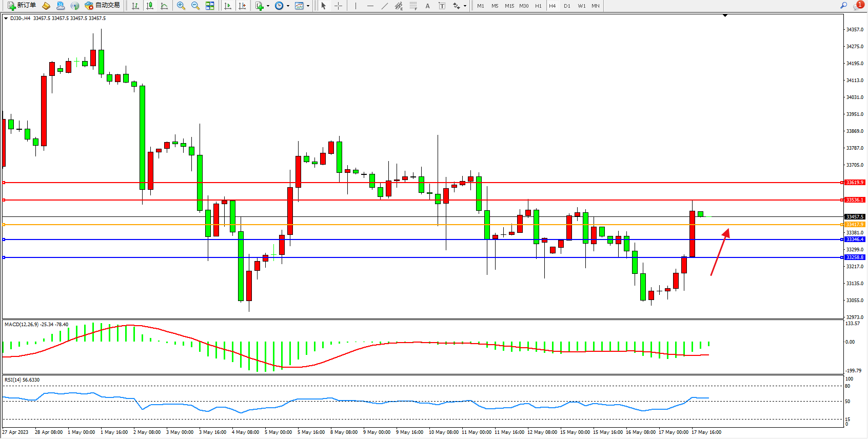The image size is (868, 439).
Task: Toggle AutoTrading (自动交易) button
Action: click(103, 6)
